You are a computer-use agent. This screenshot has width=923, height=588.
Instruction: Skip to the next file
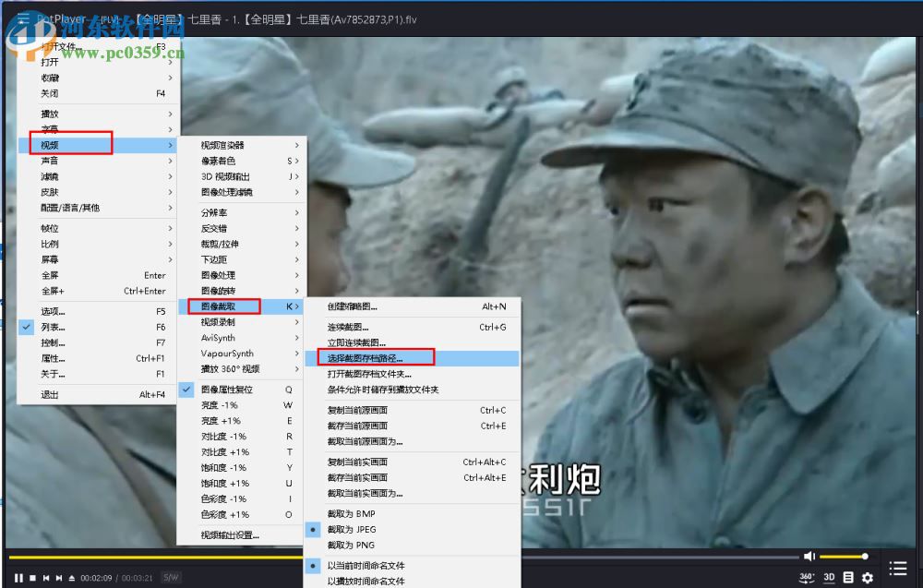point(60,577)
